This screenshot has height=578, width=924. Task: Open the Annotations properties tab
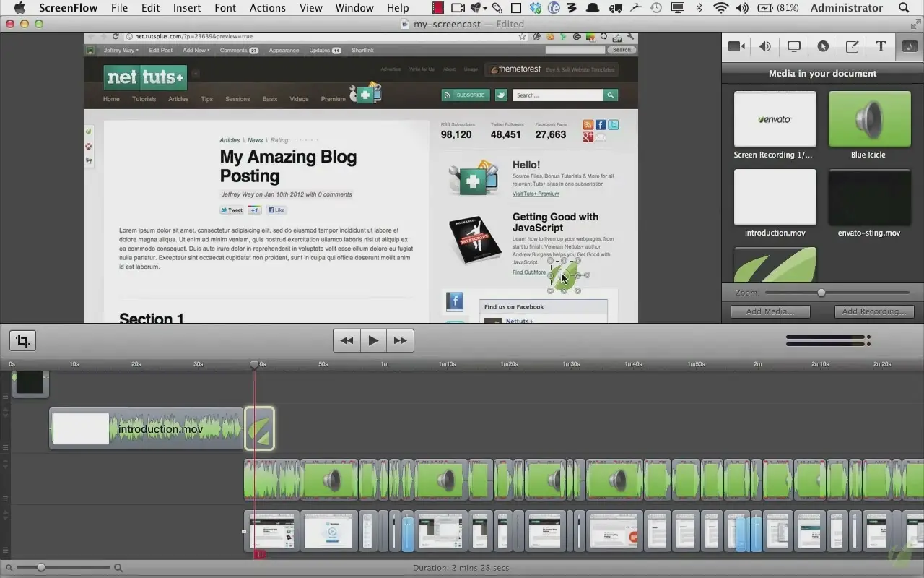click(852, 46)
